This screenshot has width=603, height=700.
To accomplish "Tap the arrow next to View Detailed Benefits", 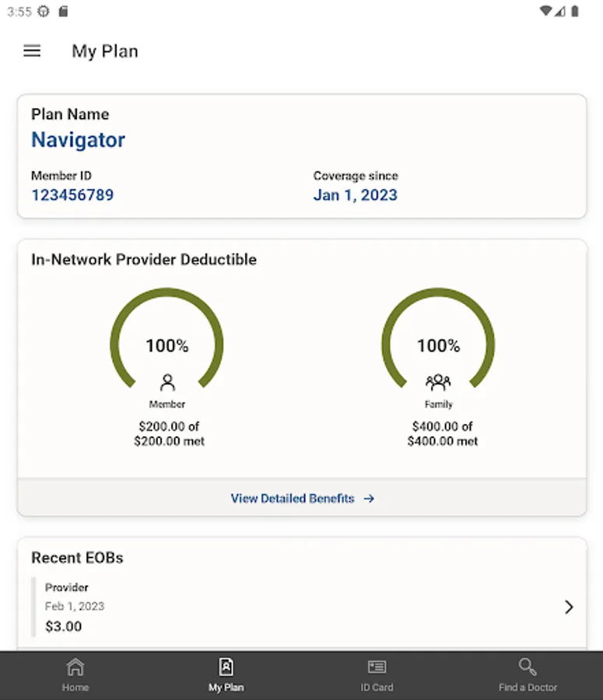I will point(370,499).
